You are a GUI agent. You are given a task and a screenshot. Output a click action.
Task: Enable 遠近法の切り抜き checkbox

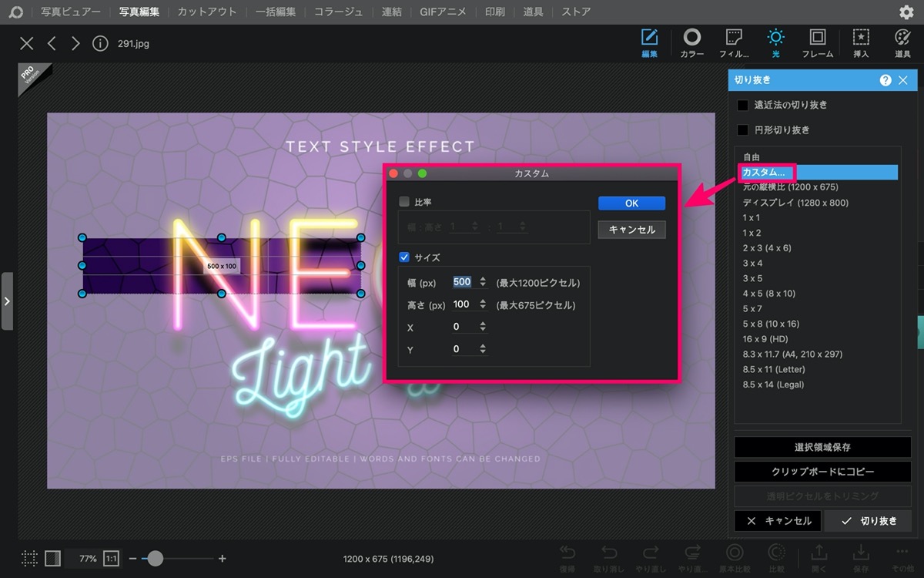pyautogui.click(x=743, y=105)
